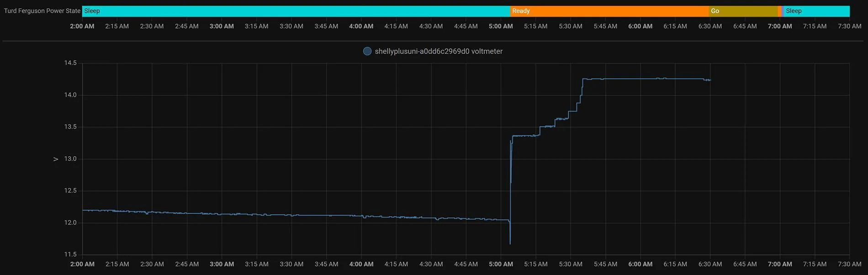The height and width of the screenshot is (275, 868).
Task: Click 6:00 AM label below the power state bar
Action: 640,26
